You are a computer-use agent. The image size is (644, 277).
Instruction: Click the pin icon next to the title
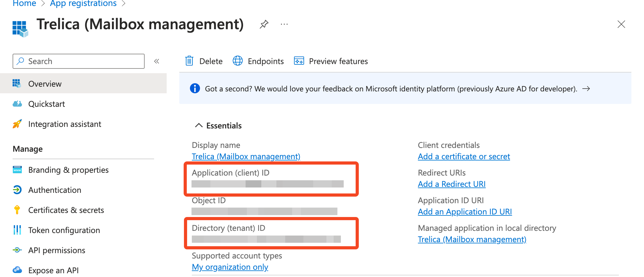[264, 24]
